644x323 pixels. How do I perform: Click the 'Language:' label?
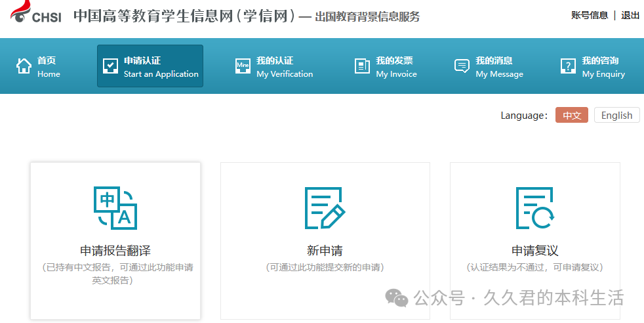click(x=524, y=116)
